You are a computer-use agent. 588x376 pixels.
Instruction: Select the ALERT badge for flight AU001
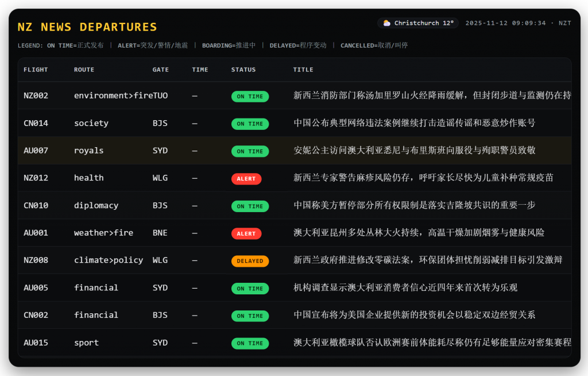click(246, 233)
